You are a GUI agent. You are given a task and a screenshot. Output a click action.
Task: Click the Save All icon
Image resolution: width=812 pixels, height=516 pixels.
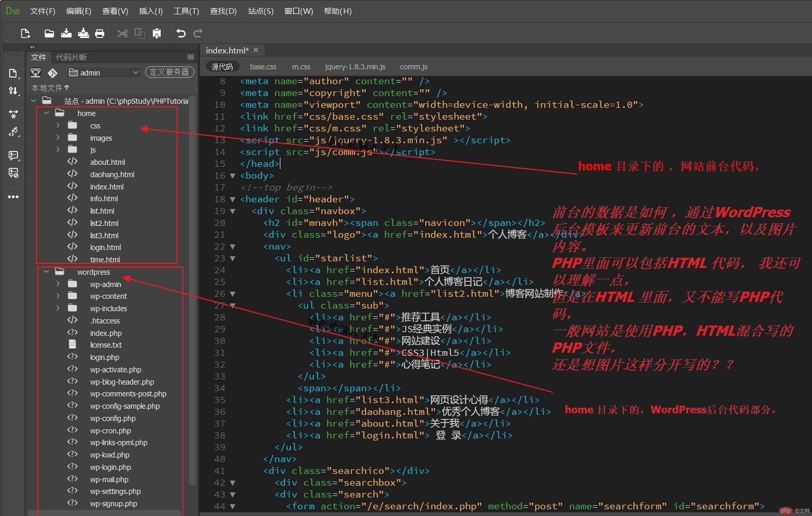point(83,33)
